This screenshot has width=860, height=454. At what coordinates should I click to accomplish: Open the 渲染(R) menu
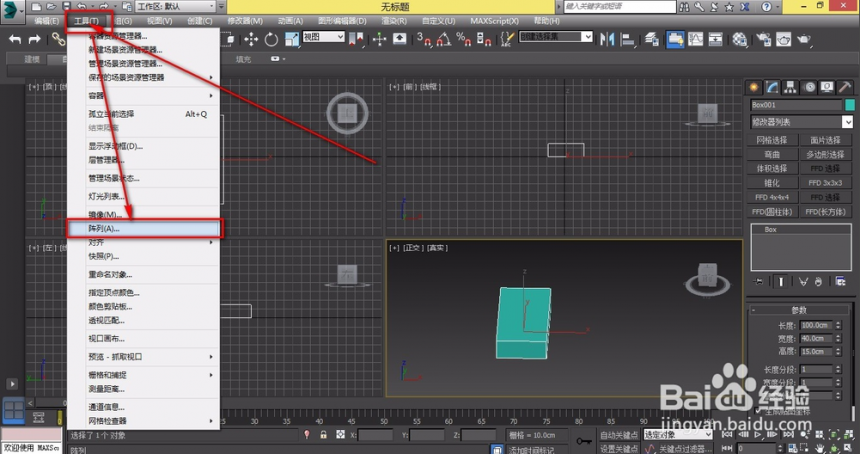point(394,21)
